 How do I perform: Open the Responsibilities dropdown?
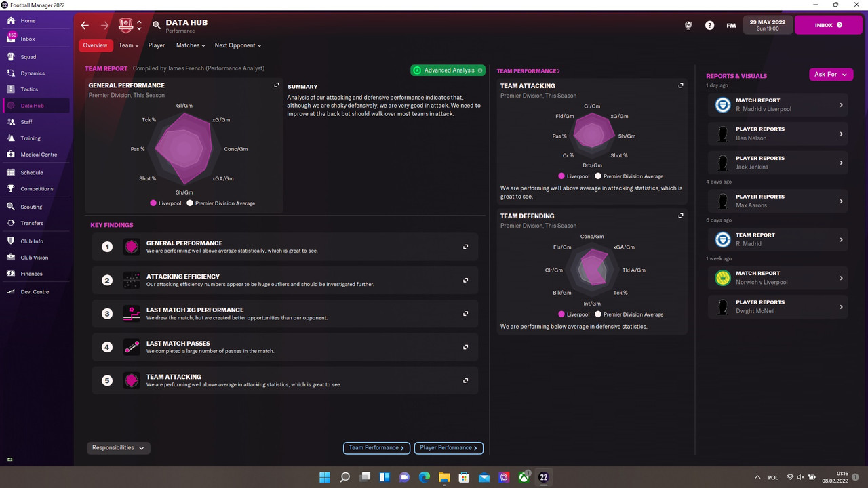119,448
